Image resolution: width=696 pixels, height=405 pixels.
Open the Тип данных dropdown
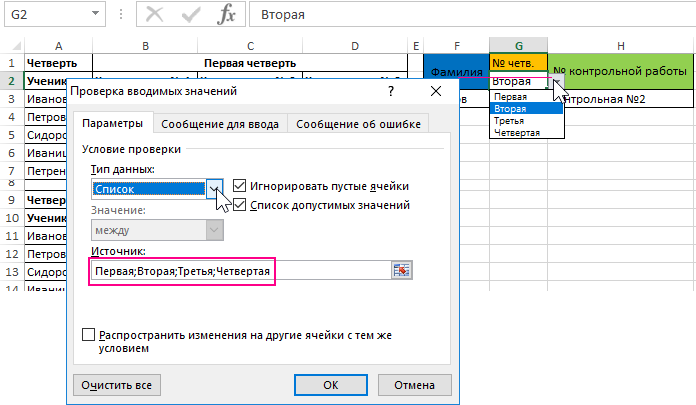tap(214, 189)
